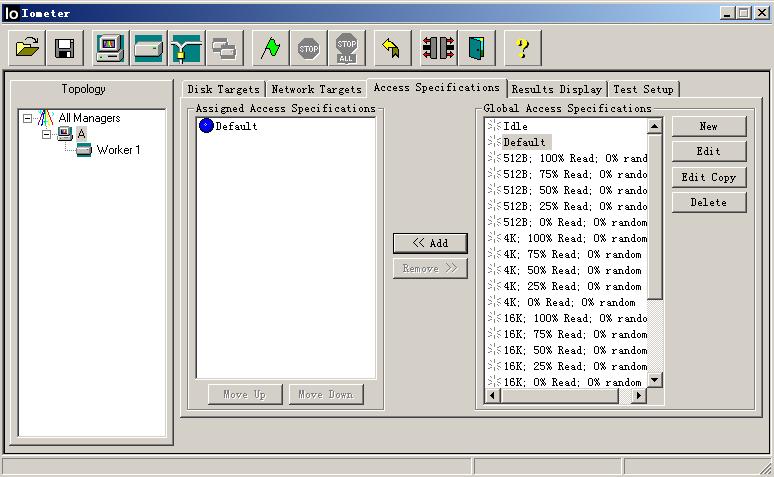The image size is (774, 477).
Task: Collapse manager A tree node
Action: (46, 134)
